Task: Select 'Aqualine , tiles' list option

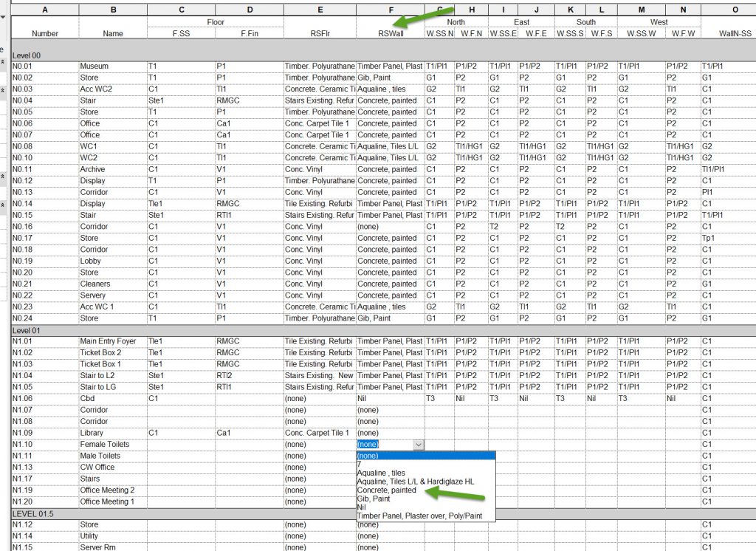Action: click(x=381, y=473)
